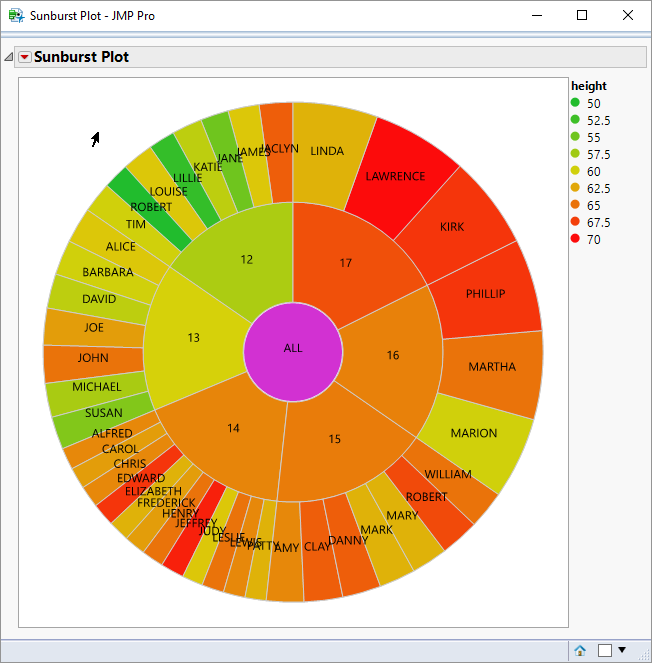Viewport: 652px width, 663px height.
Task: Click the MICHAEL outer segment
Action: point(97,387)
